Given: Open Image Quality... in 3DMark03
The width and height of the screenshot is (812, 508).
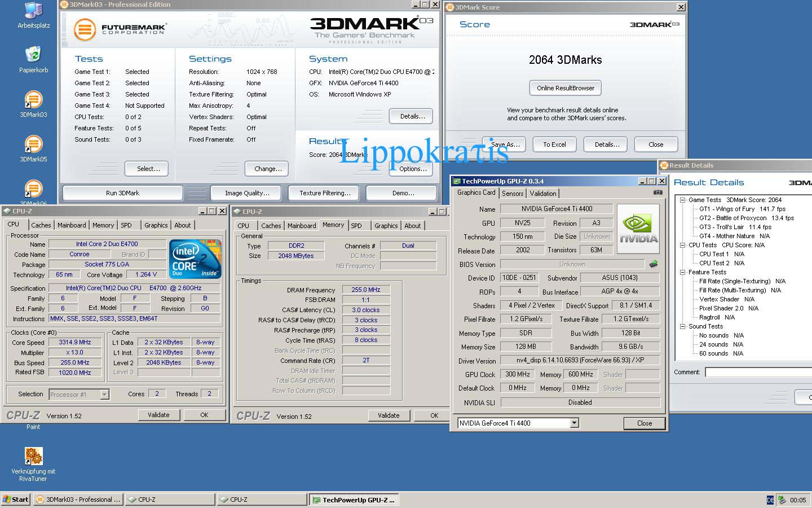Looking at the screenshot, I should (x=247, y=193).
